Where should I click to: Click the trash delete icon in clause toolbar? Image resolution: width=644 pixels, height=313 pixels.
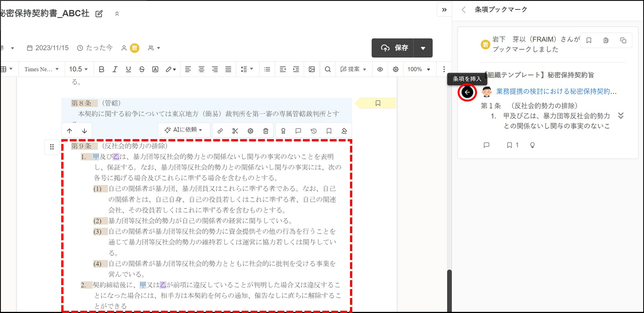point(266,131)
